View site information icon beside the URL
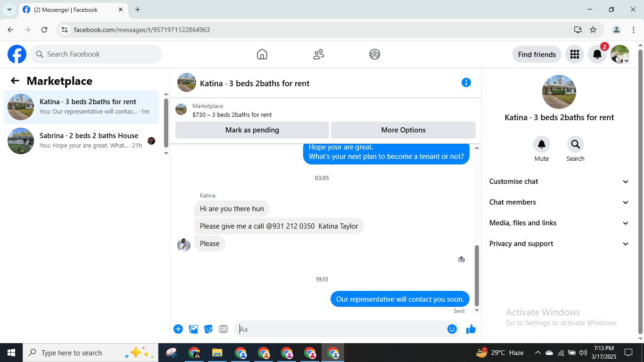Screen dimensions: 644x362 click(x=65, y=30)
